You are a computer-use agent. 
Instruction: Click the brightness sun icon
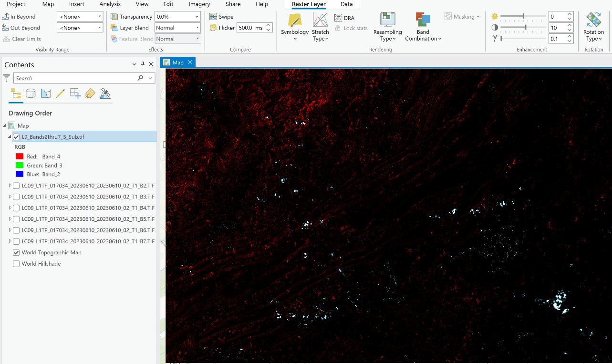[x=495, y=16]
